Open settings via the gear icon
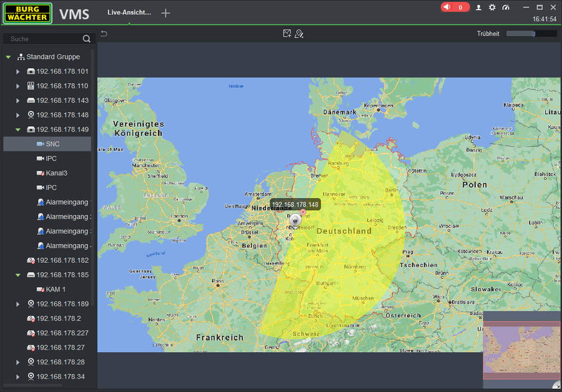 point(492,7)
